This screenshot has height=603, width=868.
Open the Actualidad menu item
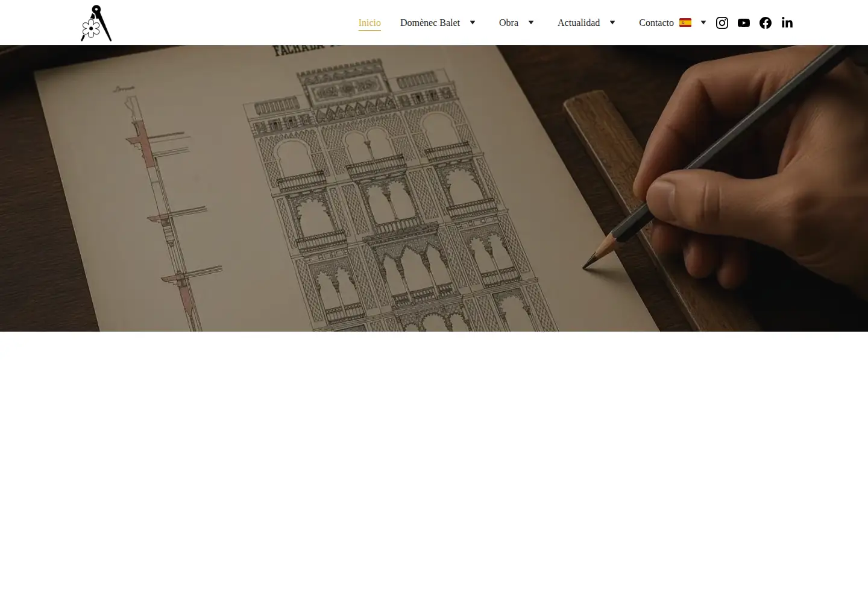tap(579, 23)
